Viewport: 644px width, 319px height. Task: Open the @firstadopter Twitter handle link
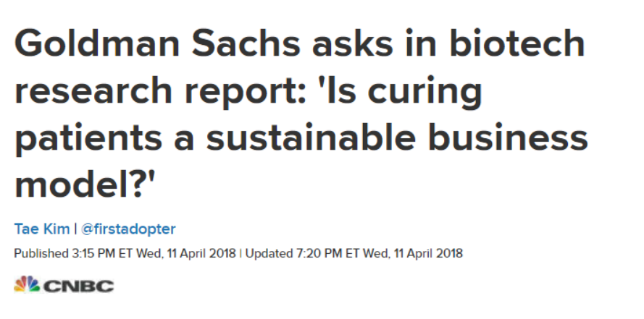coord(128,229)
